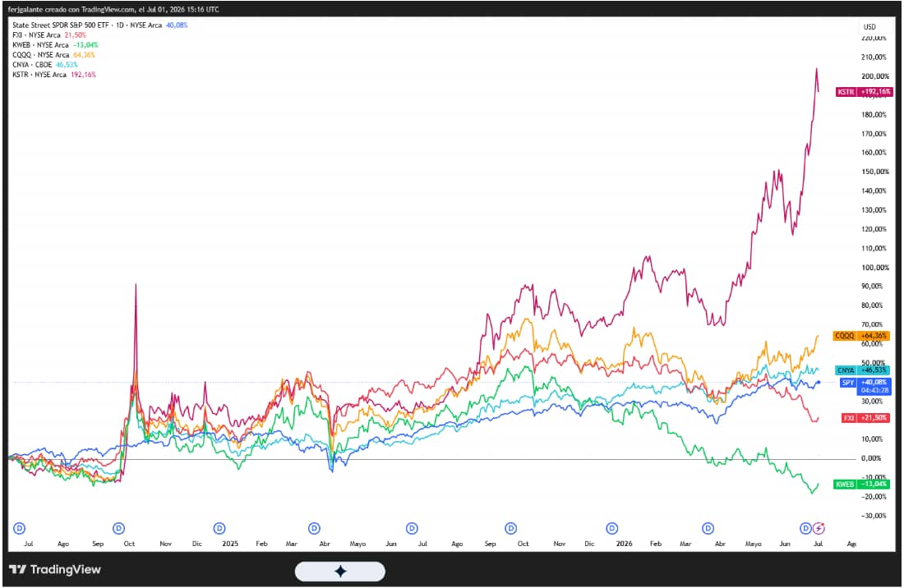
Task: Click the dividend marker above the Jul 2024 label
Action: (19, 528)
